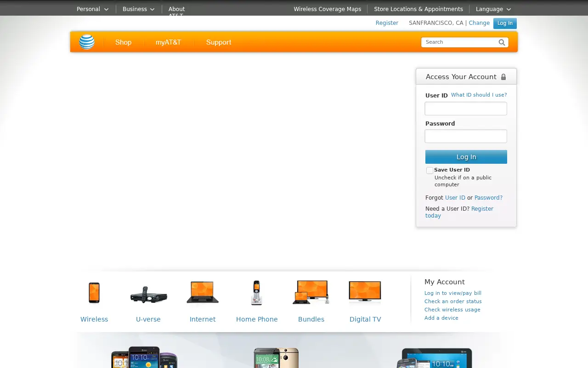588x368 pixels.
Task: Click into the Search box
Action: click(x=459, y=42)
